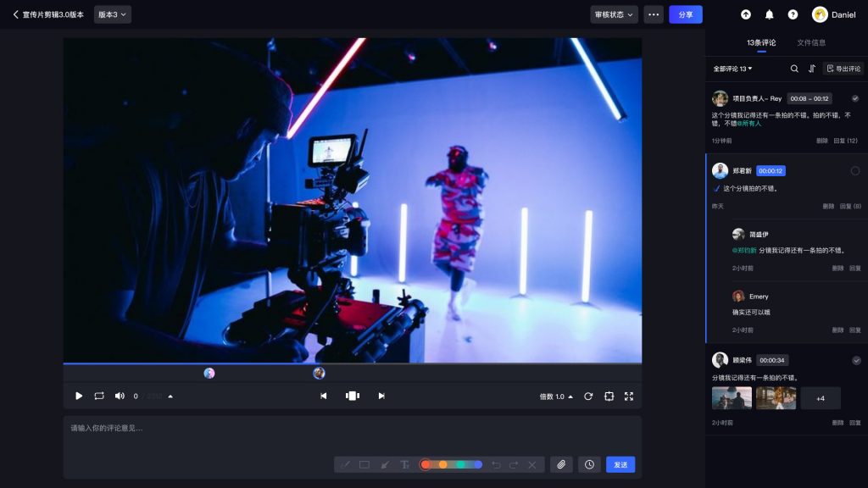Click the blue 分享 button
This screenshot has width=868, height=488.
tap(686, 14)
